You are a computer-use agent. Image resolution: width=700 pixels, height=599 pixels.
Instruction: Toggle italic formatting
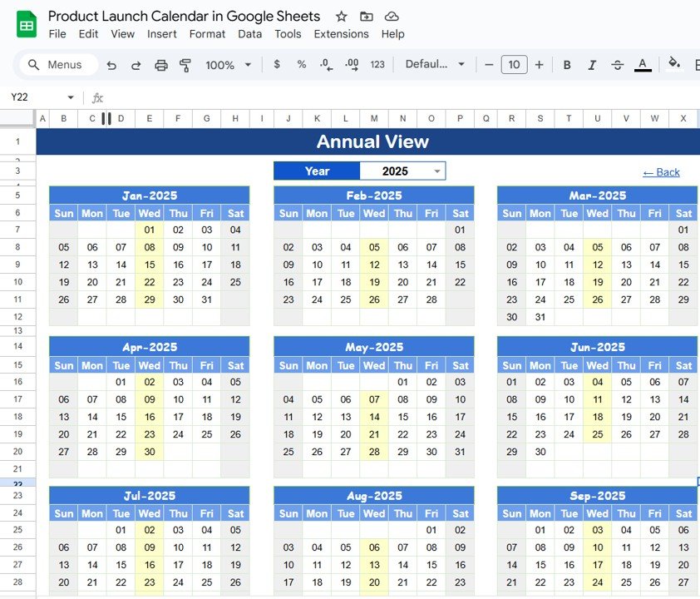[x=592, y=65]
